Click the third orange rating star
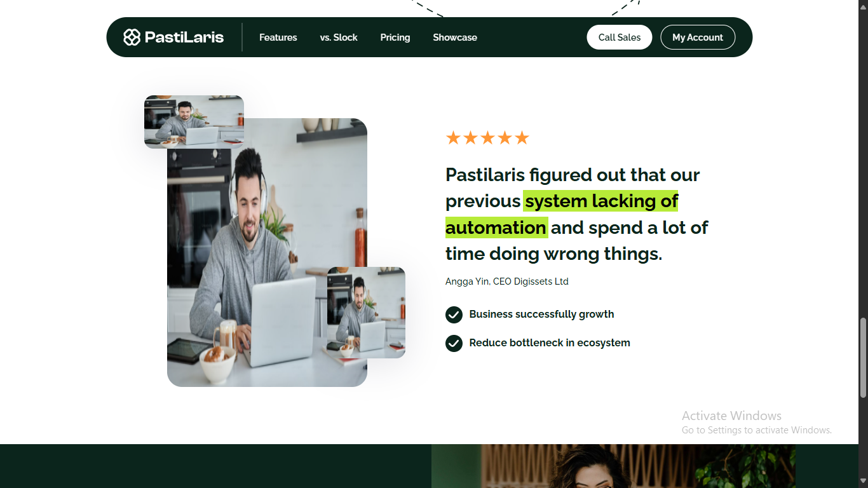The image size is (868, 488). [487, 138]
